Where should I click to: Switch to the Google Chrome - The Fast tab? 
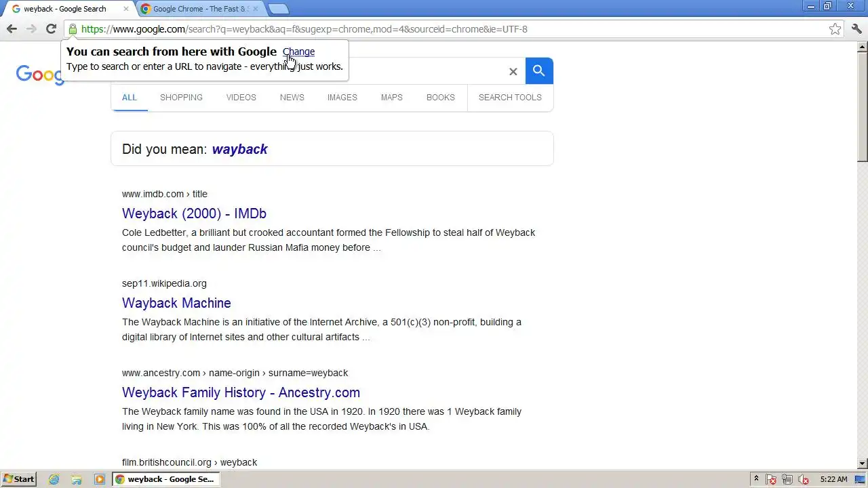pos(200,9)
